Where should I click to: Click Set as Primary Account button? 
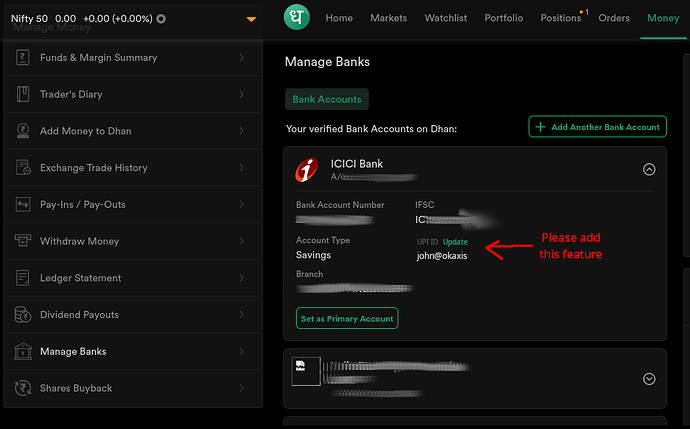tap(347, 318)
